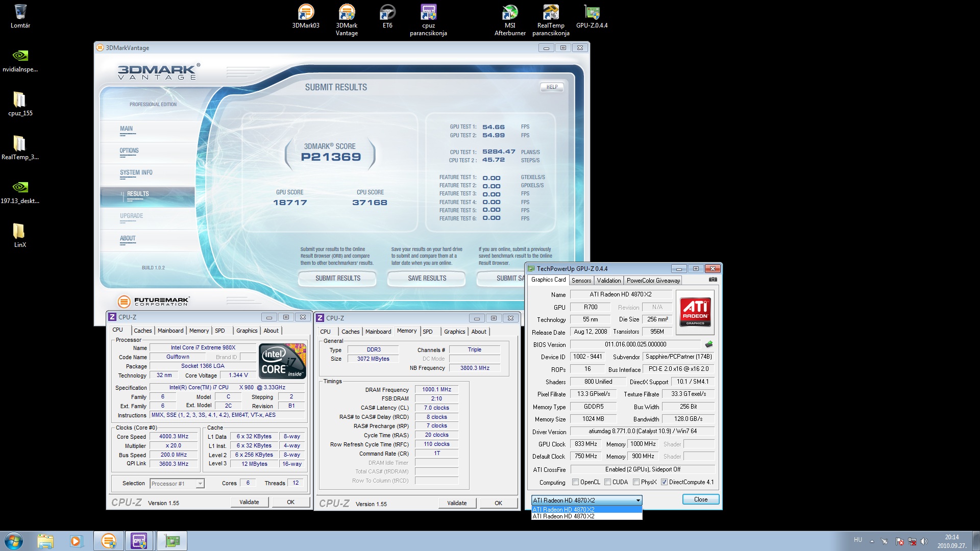Screen dimensions: 980x551
Task: Collapse the GPU selection combo box arrow
Action: point(638,500)
